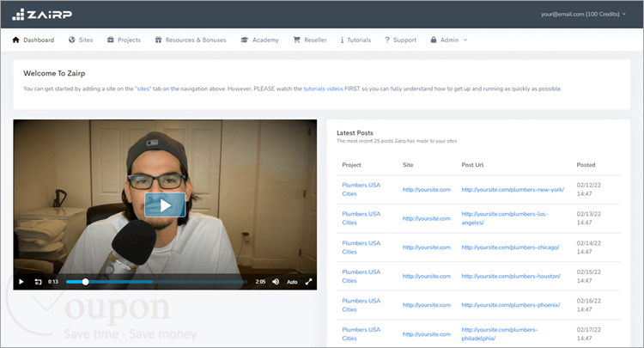
Task: Click the video progress bar handle
Action: click(85, 282)
